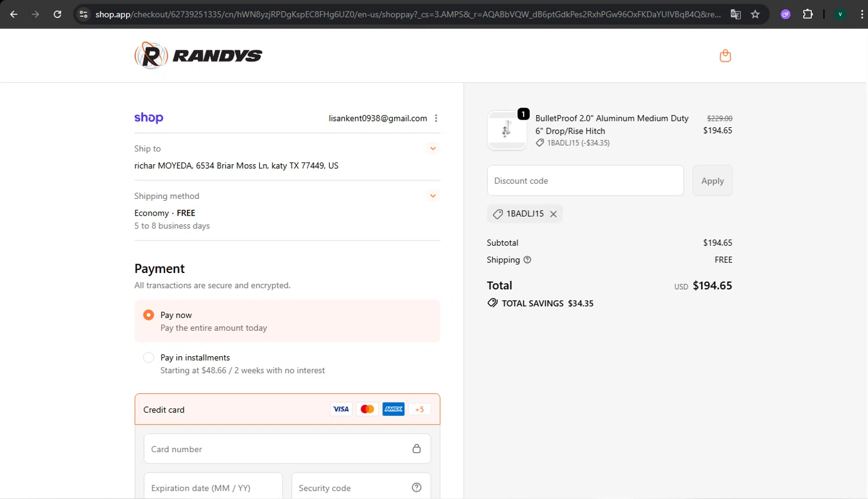Click the Total Savings tag icon

(x=492, y=303)
